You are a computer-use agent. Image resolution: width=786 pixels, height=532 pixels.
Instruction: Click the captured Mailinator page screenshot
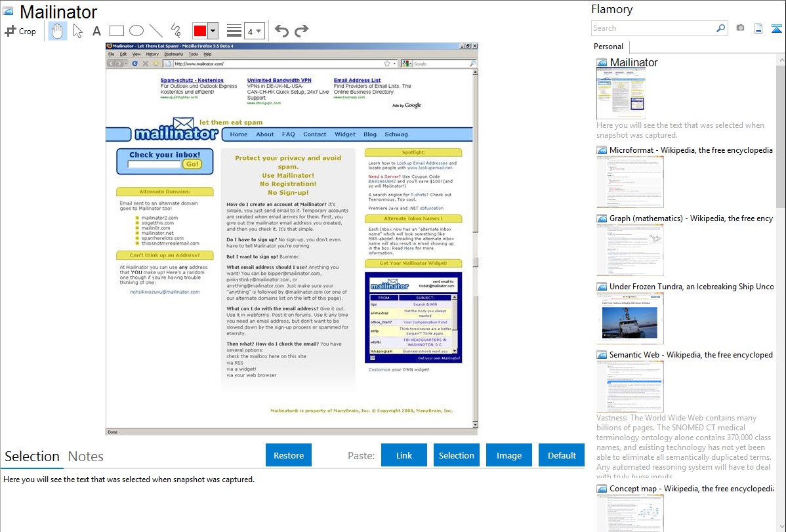click(x=292, y=239)
